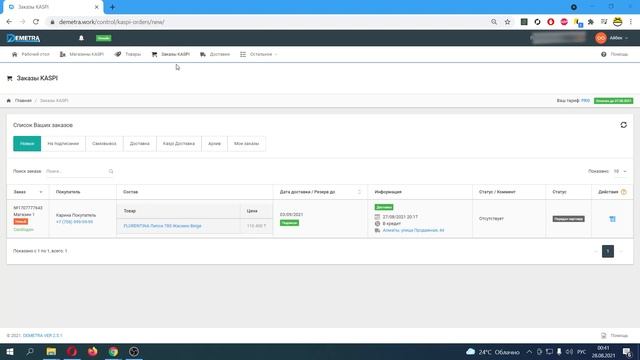640x360 pixels.
Task: Open Firefox from the taskbar
Action: pyautogui.click(x=93, y=351)
